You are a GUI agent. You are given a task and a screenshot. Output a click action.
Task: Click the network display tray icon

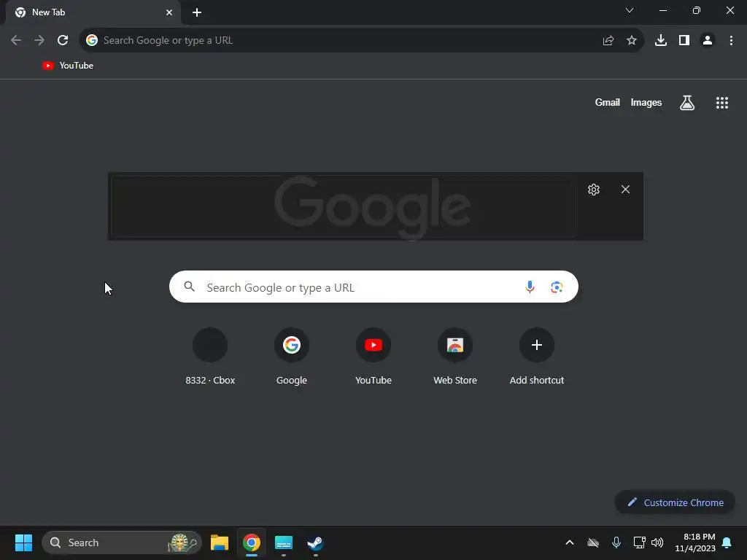click(639, 542)
